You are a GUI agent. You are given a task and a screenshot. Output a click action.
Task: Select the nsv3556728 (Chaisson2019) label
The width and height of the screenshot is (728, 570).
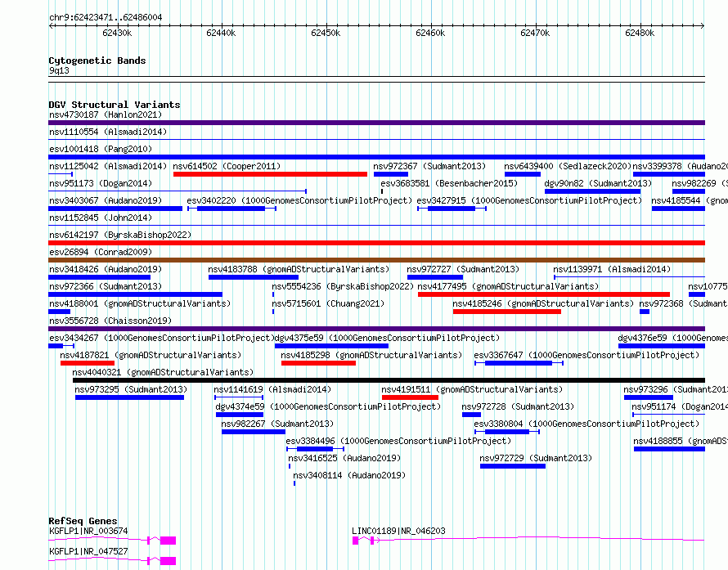[x=110, y=321]
